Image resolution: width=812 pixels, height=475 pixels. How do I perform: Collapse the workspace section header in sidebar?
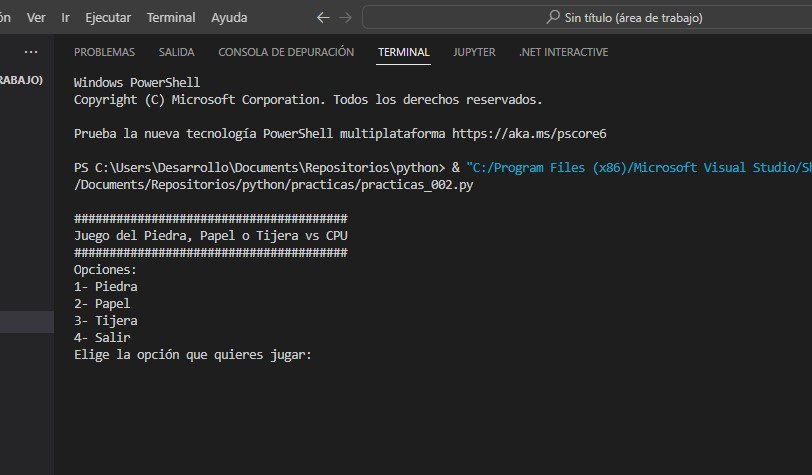tap(20, 81)
